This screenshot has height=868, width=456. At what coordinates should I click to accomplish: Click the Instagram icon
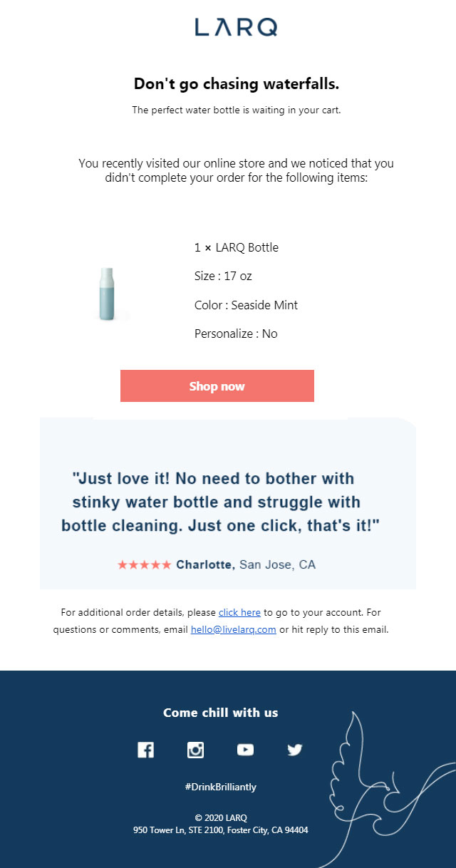coord(195,750)
